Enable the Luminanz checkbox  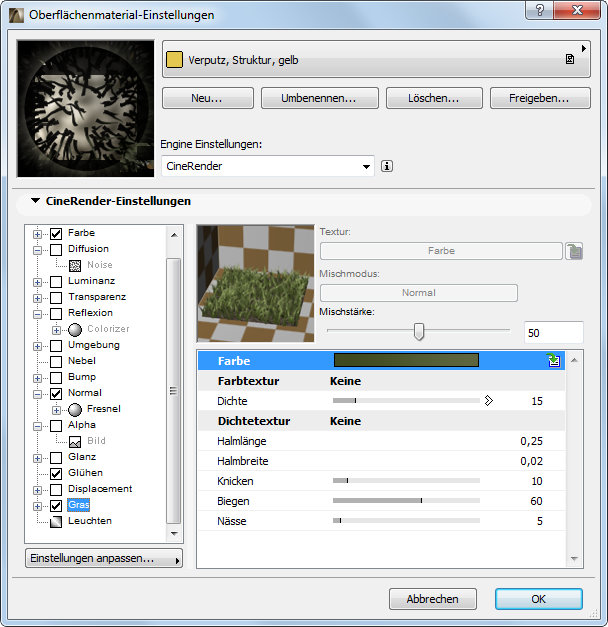56,282
